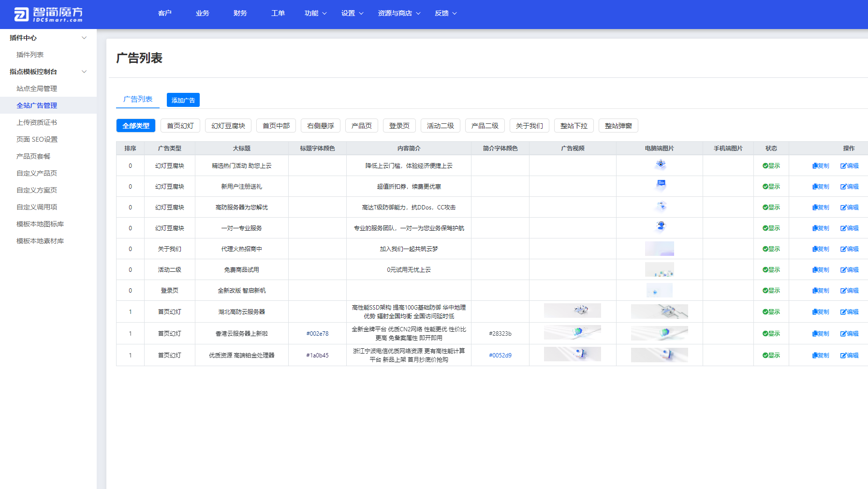Copy the 代理火热招商中 ad row

(x=821, y=249)
